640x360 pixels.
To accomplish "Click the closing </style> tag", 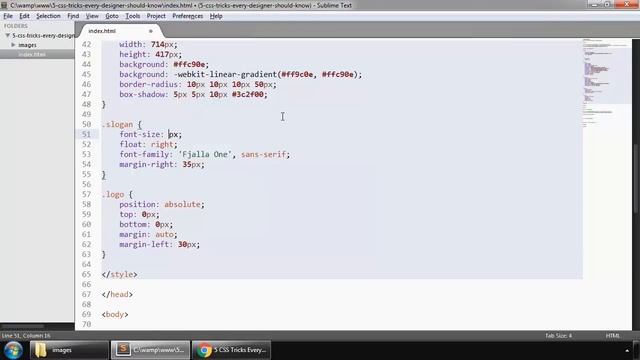I will pyautogui.click(x=120, y=274).
